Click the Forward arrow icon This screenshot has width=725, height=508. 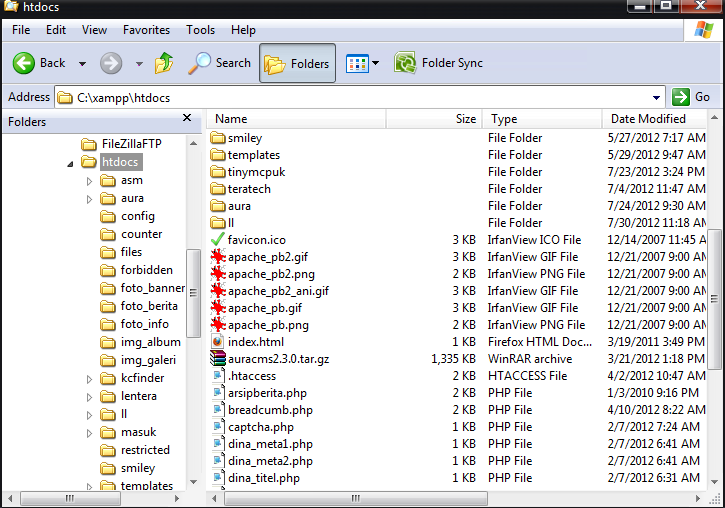pos(111,63)
